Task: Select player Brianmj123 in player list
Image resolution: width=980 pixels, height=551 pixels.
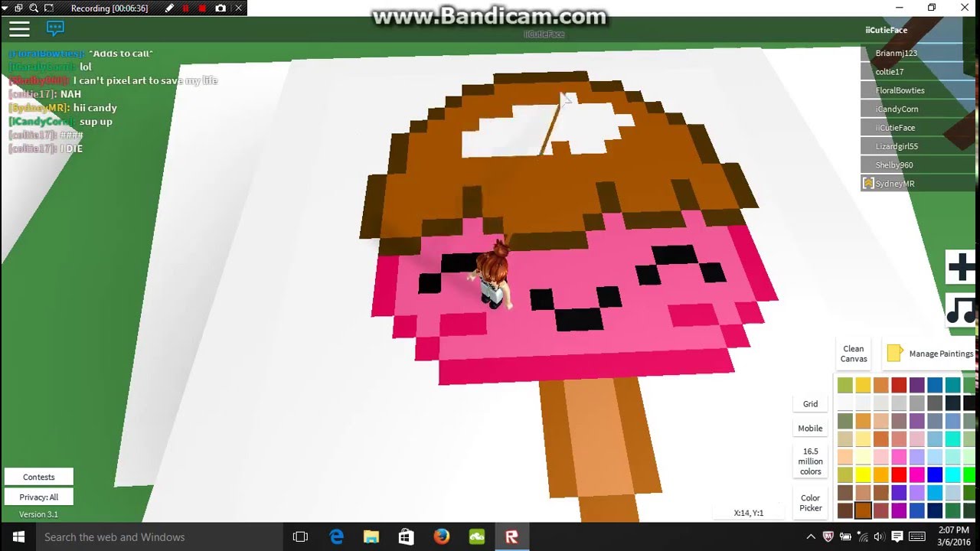Action: point(920,53)
